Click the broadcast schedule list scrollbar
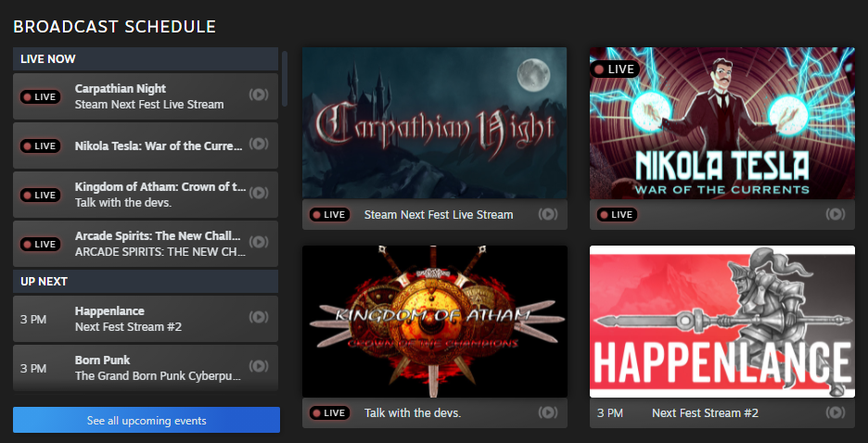The image size is (868, 443). pyautogui.click(x=285, y=79)
